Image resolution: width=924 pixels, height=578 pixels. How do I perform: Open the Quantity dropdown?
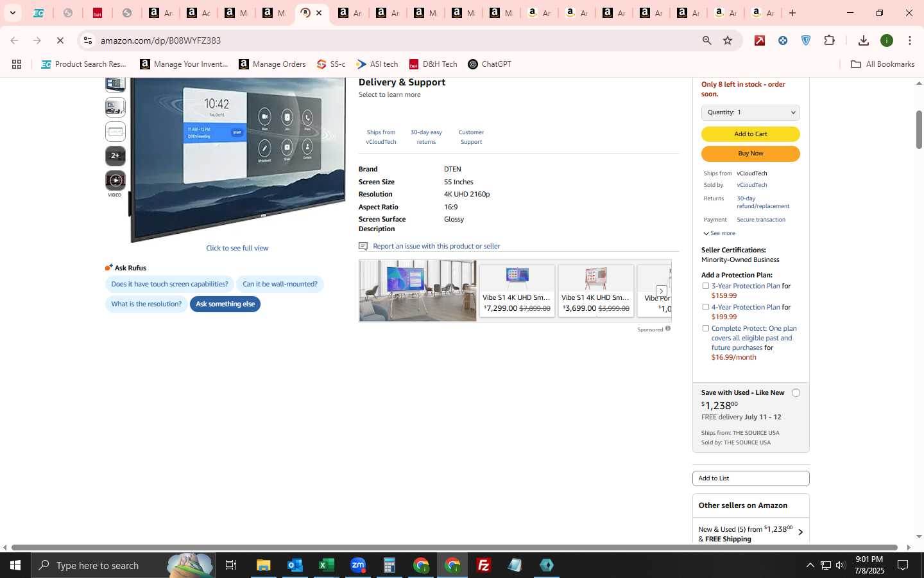coord(751,112)
